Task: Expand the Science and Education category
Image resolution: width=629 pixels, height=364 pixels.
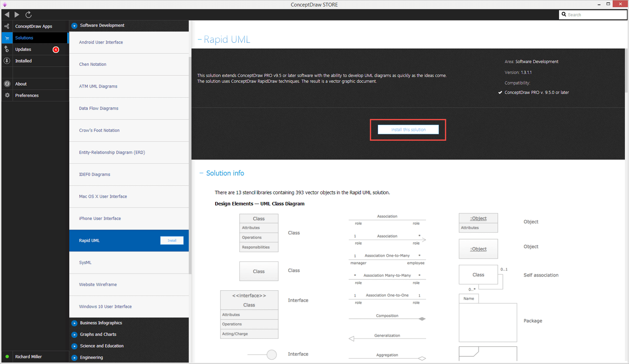Action: [x=74, y=346]
